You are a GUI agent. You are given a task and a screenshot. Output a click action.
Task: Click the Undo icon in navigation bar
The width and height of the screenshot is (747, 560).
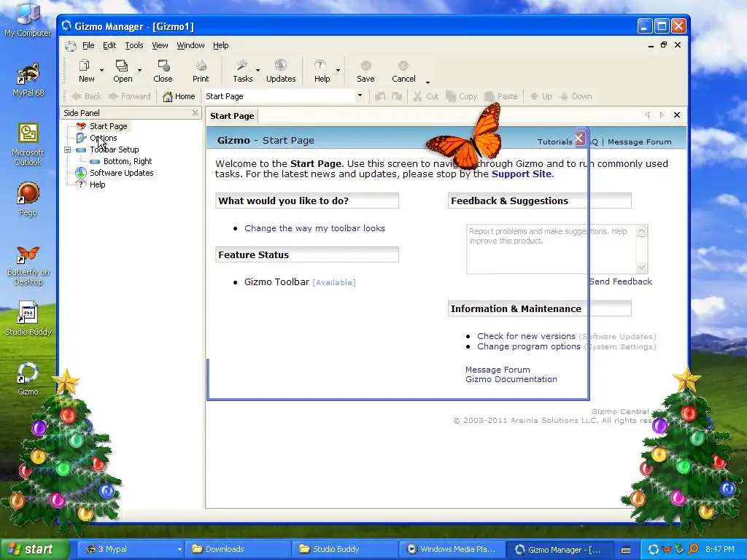[379, 96]
